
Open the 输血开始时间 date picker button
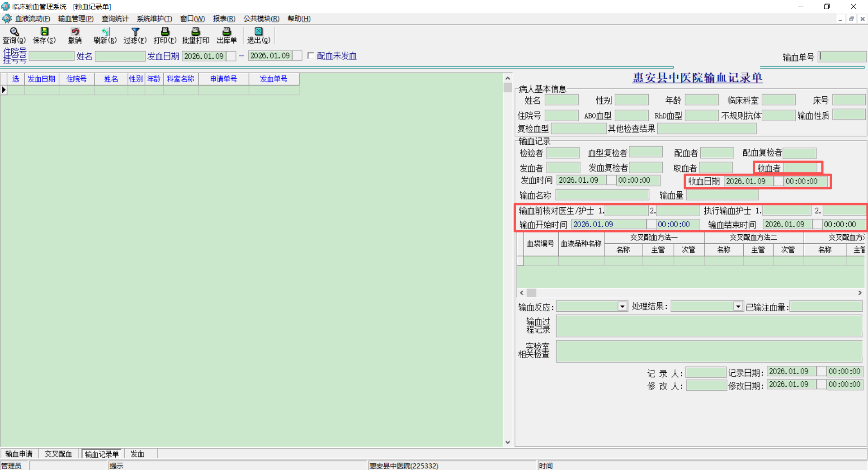(x=651, y=224)
